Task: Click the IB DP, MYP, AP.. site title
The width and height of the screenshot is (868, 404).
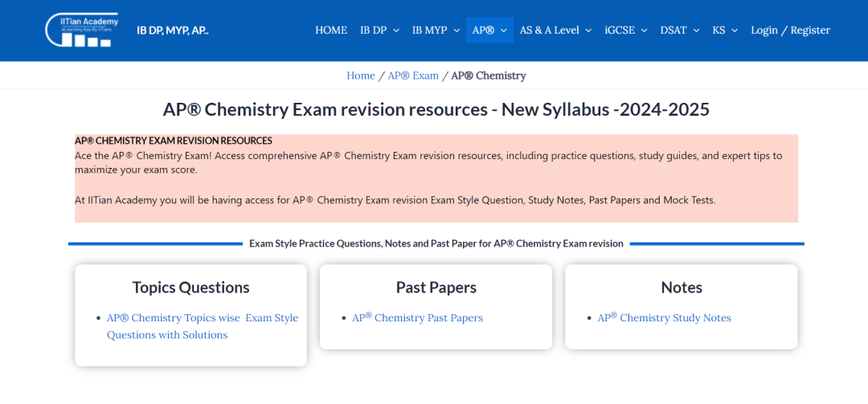Action: (x=173, y=30)
